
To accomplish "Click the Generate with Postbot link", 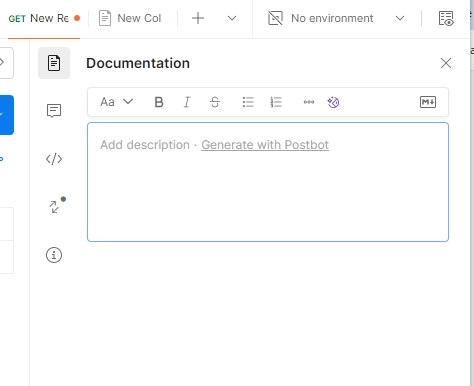I will click(265, 145).
